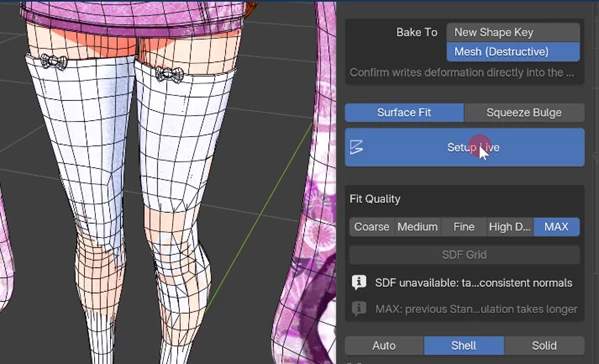The width and height of the screenshot is (599, 364).
Task: Click the dimmed MAX note info icon
Action: pos(359,309)
